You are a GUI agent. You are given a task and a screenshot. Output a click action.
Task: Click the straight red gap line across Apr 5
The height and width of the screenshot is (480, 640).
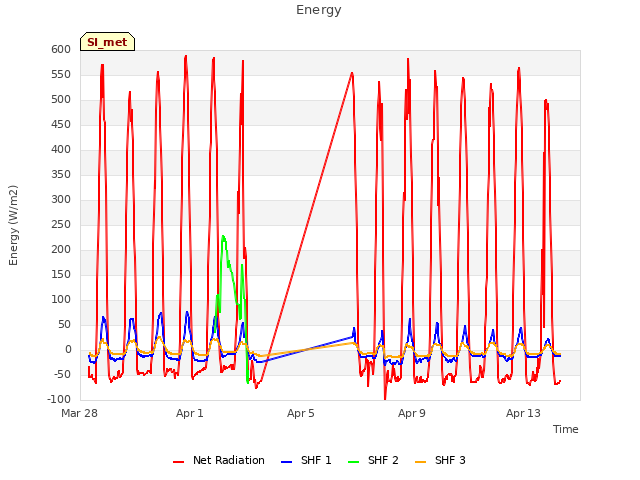click(306, 227)
